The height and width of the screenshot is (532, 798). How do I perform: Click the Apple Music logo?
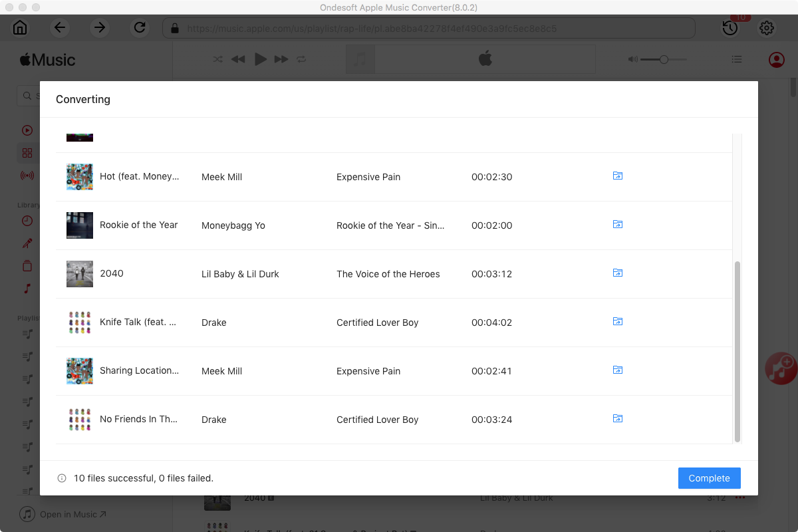[x=47, y=60]
